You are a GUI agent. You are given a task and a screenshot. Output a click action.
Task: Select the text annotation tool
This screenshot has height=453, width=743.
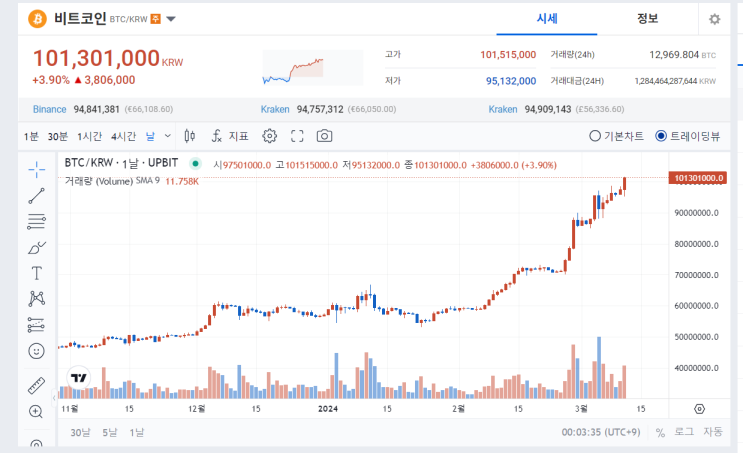click(x=36, y=272)
